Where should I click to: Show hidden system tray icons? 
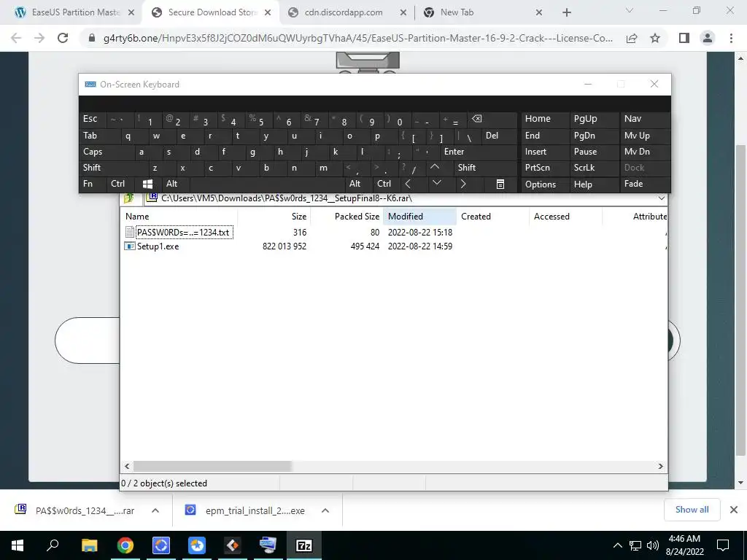tap(617, 545)
